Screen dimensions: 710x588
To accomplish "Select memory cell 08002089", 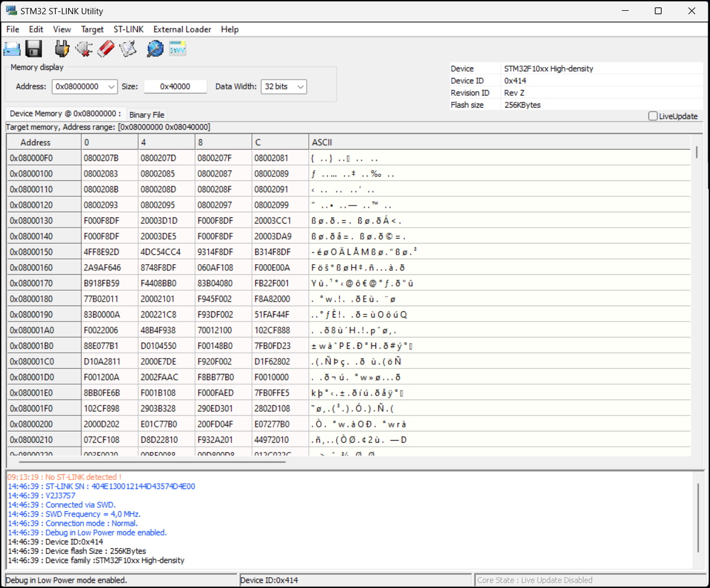I will tap(280, 174).
